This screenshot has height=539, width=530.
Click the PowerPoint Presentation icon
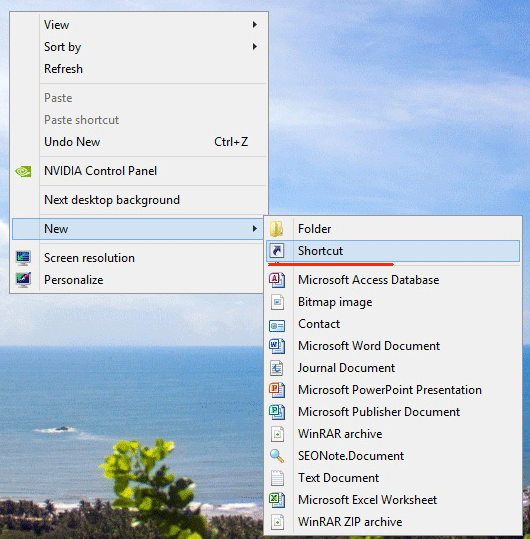pyautogui.click(x=277, y=390)
